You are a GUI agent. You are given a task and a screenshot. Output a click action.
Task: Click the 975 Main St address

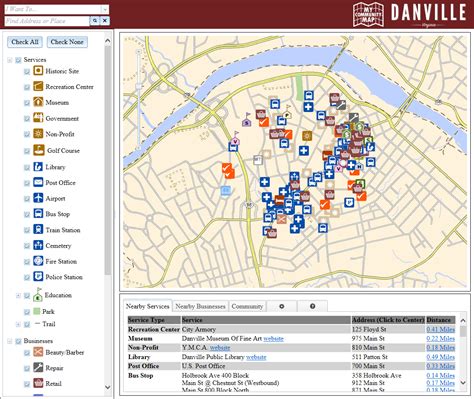coord(368,339)
